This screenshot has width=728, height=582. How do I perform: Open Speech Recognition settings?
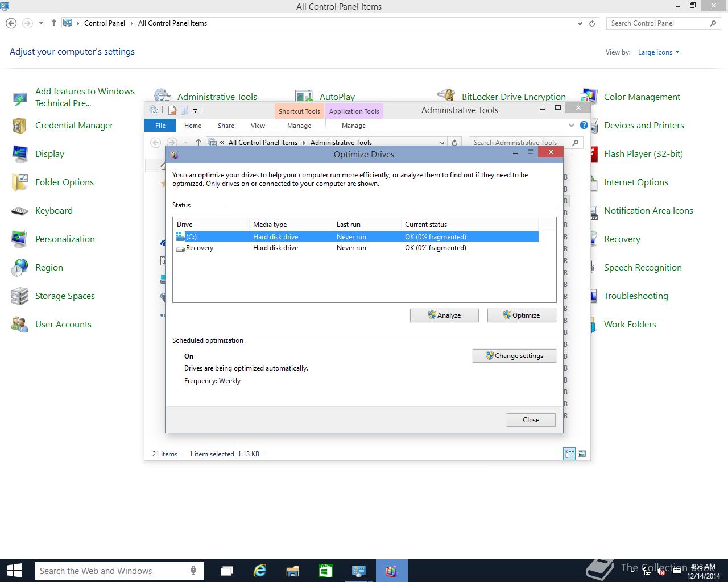coord(643,268)
